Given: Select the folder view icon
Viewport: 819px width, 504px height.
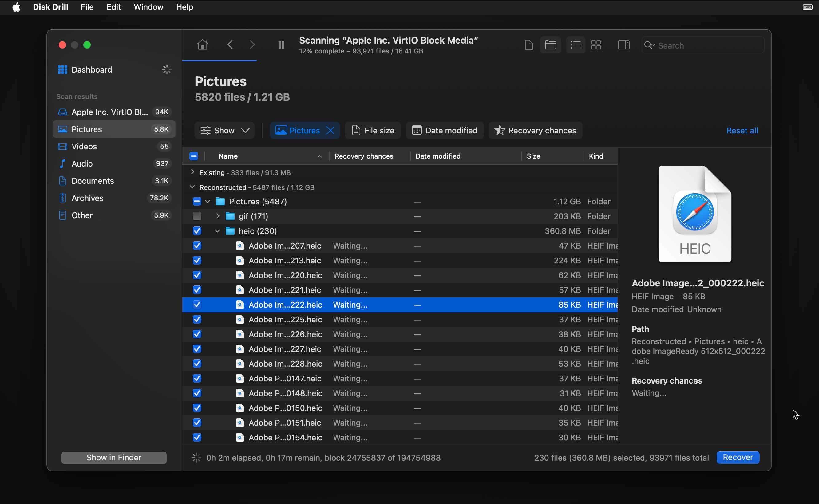Looking at the screenshot, I should [551, 45].
